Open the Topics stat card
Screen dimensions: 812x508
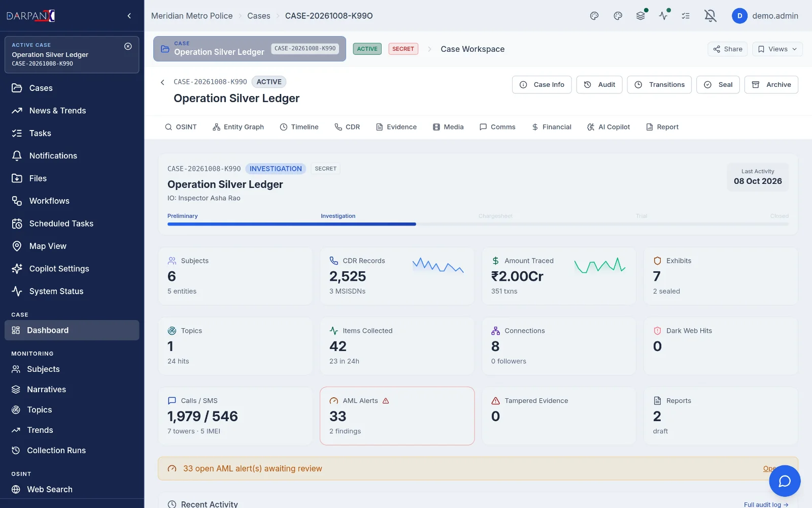(x=235, y=346)
